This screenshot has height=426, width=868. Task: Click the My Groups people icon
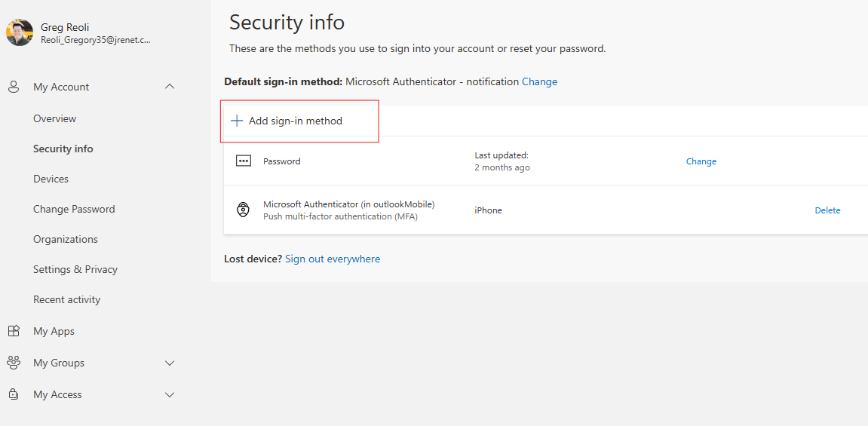point(14,363)
